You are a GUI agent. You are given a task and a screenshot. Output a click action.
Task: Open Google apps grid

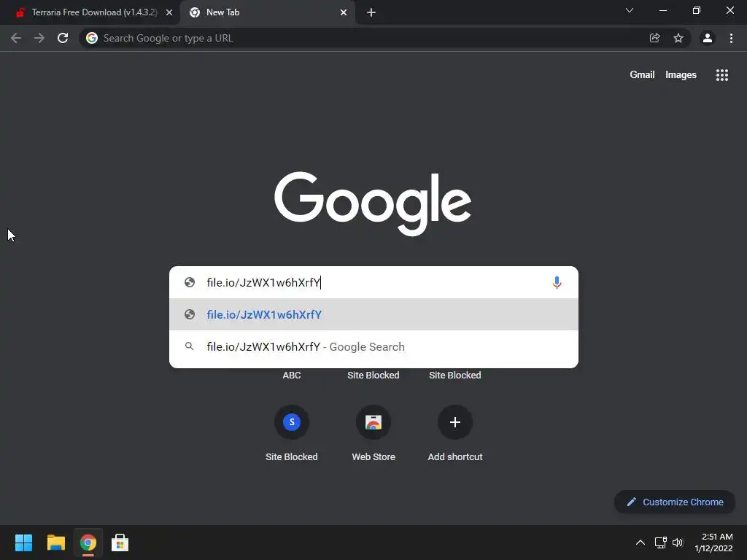(x=721, y=75)
